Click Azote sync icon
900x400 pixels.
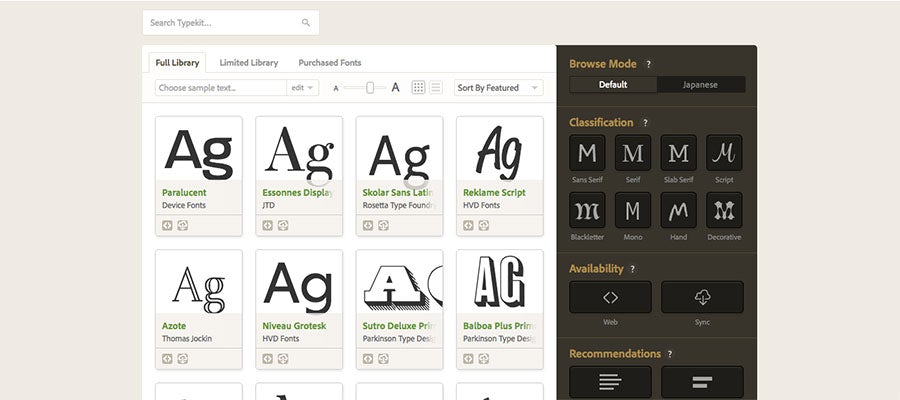(x=183, y=359)
